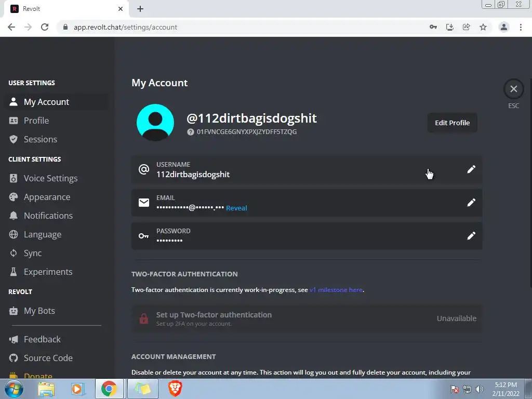Open the Windows Start menu
This screenshot has width=532, height=399.
tap(14, 389)
